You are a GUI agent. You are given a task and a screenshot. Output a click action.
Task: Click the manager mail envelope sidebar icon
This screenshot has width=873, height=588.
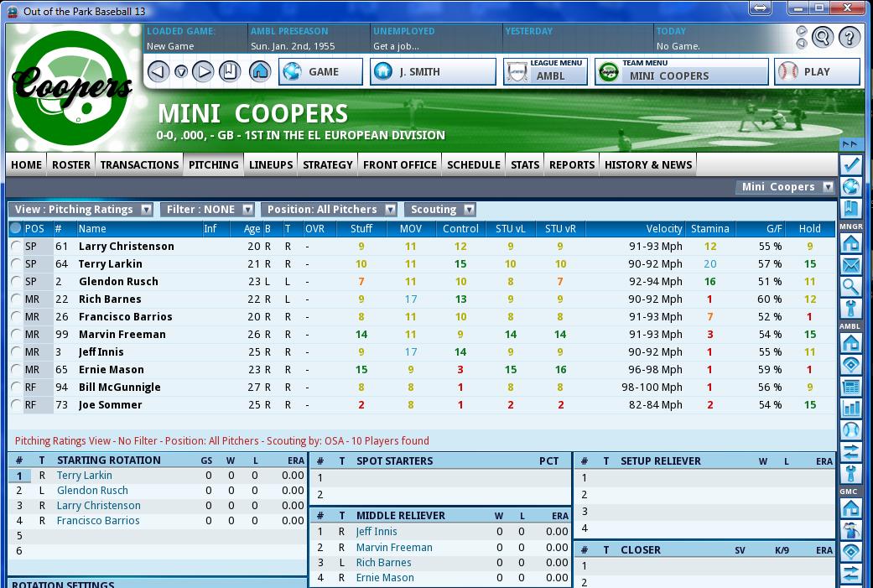tap(850, 265)
